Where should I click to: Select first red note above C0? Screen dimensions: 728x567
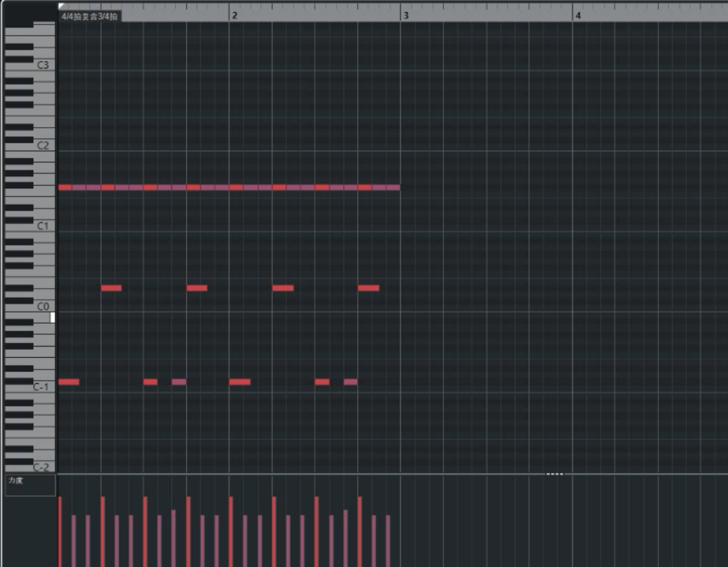pyautogui.click(x=111, y=288)
